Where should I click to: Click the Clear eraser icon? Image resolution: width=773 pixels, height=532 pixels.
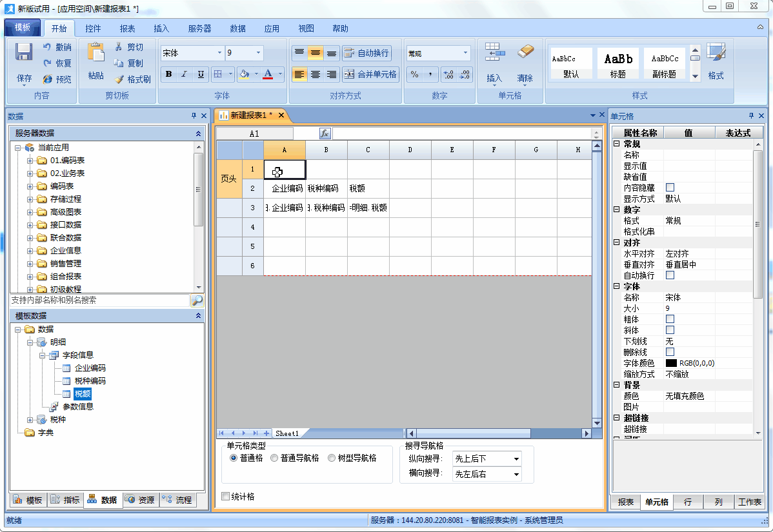tap(526, 52)
